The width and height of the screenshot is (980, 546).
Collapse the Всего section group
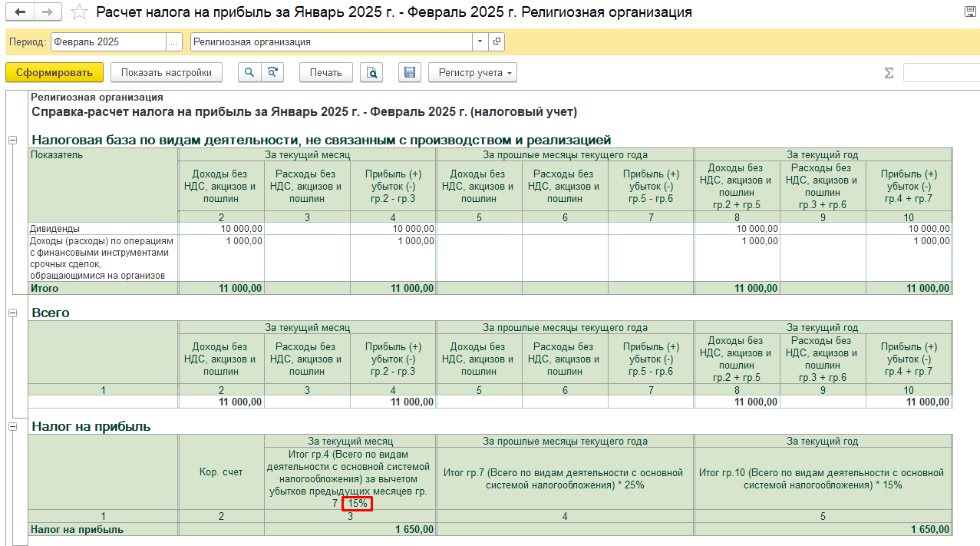(12, 313)
